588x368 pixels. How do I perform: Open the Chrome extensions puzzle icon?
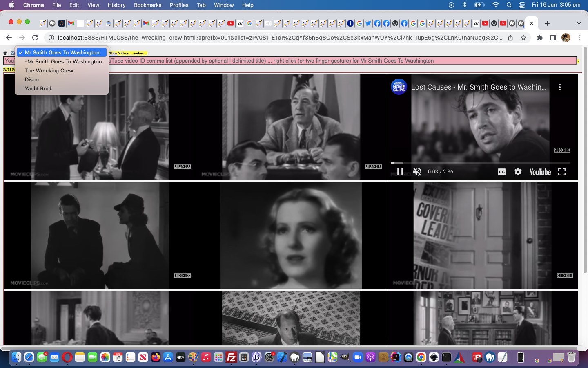540,38
